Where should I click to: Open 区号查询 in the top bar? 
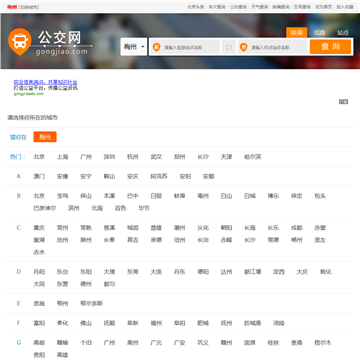302,7
